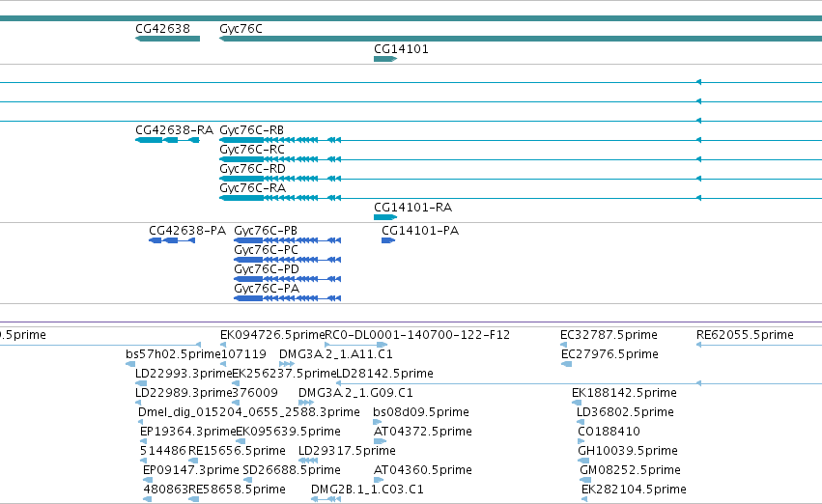This screenshot has width=822, height=504.
Task: Select protein CG42638-PA label
Action: click(x=187, y=231)
